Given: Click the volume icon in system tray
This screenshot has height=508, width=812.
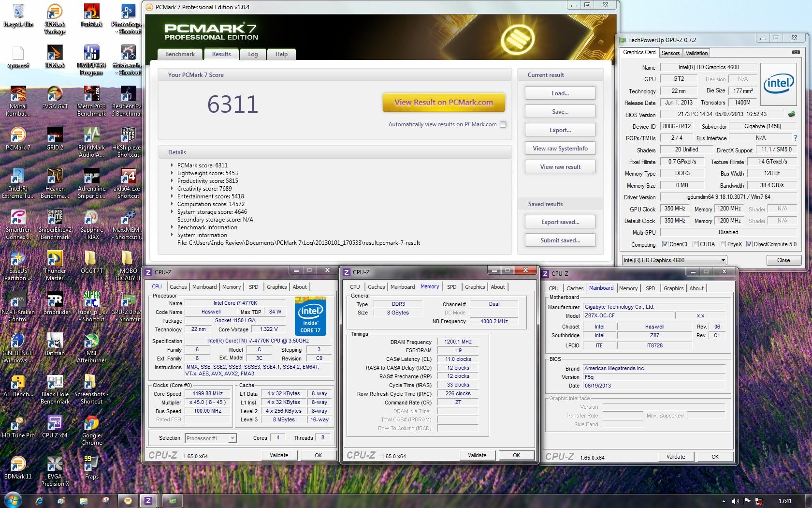Looking at the screenshot, I should click(735, 501).
